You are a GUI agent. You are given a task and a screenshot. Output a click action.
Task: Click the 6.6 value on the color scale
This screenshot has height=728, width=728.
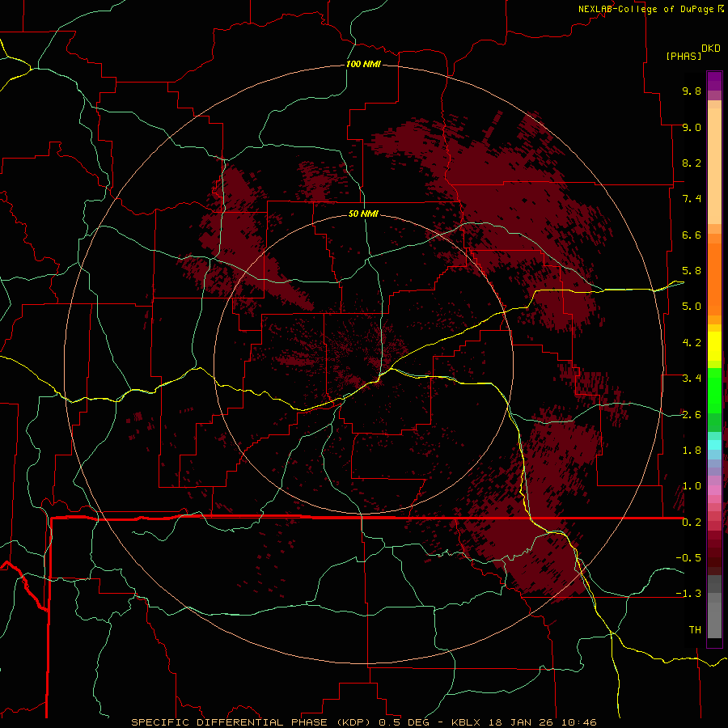point(692,235)
